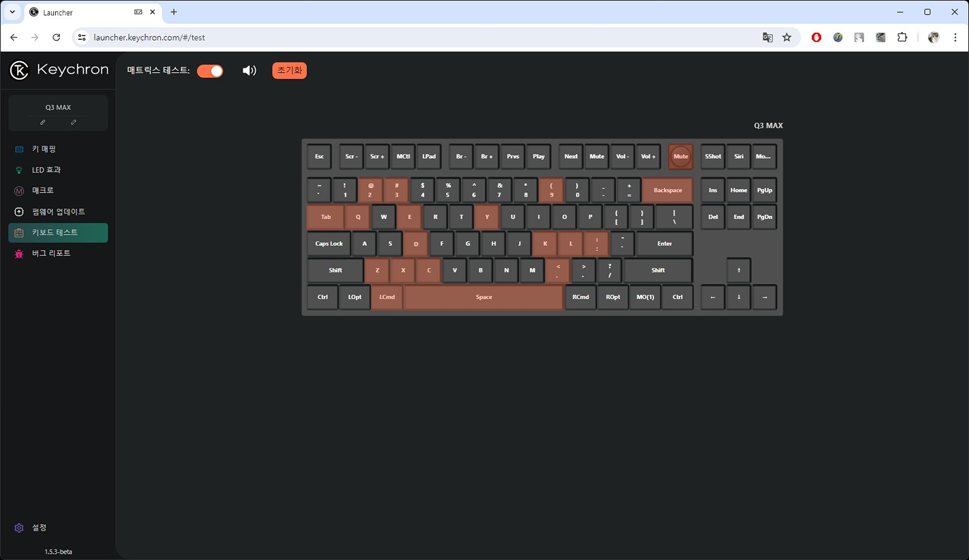969x560 pixels.
Task: Open the Chrome three-dot menu
Action: (x=955, y=38)
